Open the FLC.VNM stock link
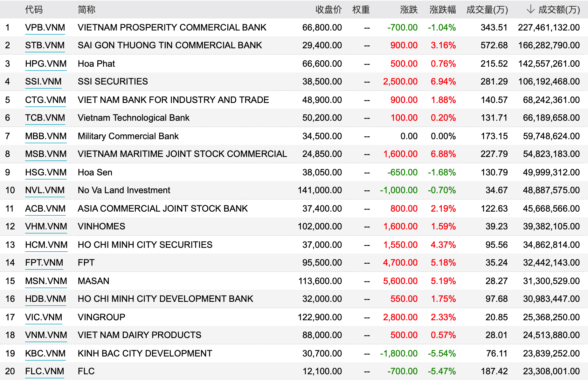The width and height of the screenshot is (588, 380). 45,371
